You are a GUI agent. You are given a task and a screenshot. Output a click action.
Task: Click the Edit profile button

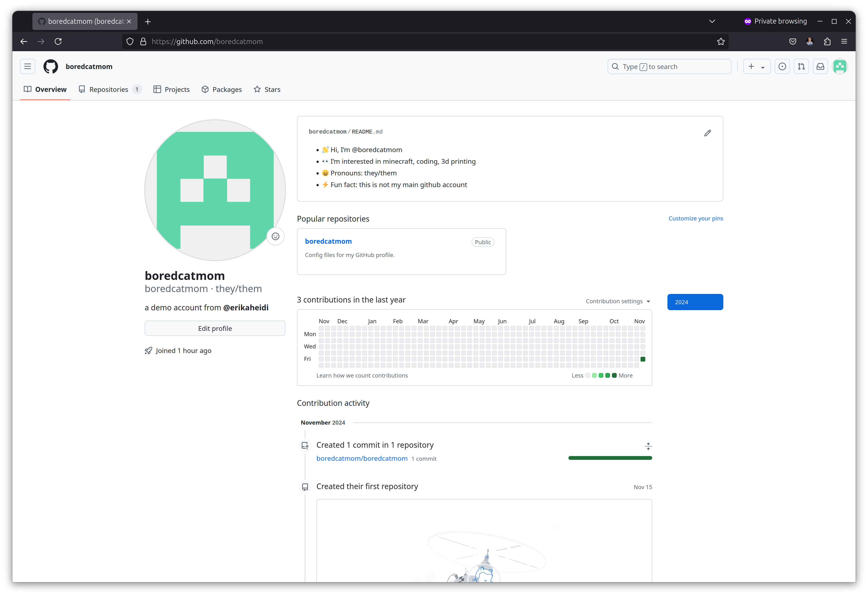[x=215, y=328]
